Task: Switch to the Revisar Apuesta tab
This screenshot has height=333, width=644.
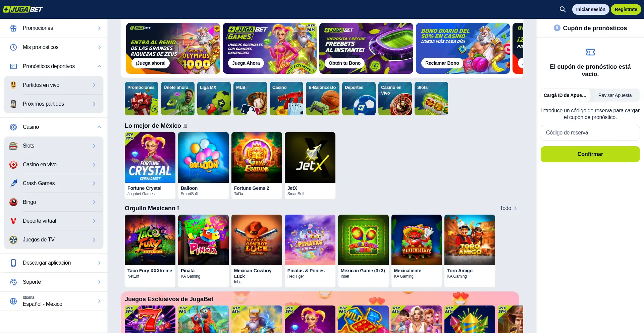Action: (x=615, y=95)
